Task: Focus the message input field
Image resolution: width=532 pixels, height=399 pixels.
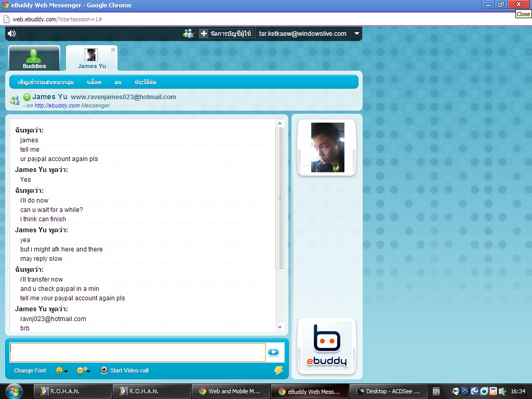Action: (138, 352)
